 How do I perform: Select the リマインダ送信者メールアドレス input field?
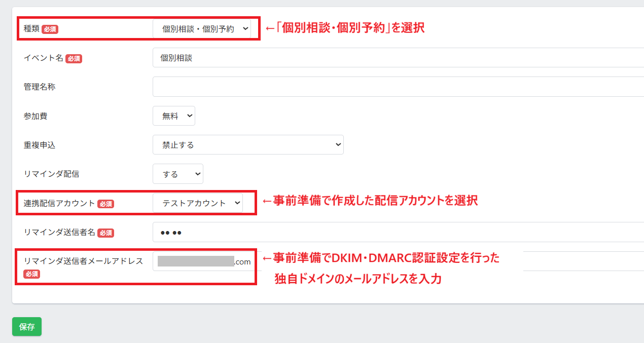204,261
